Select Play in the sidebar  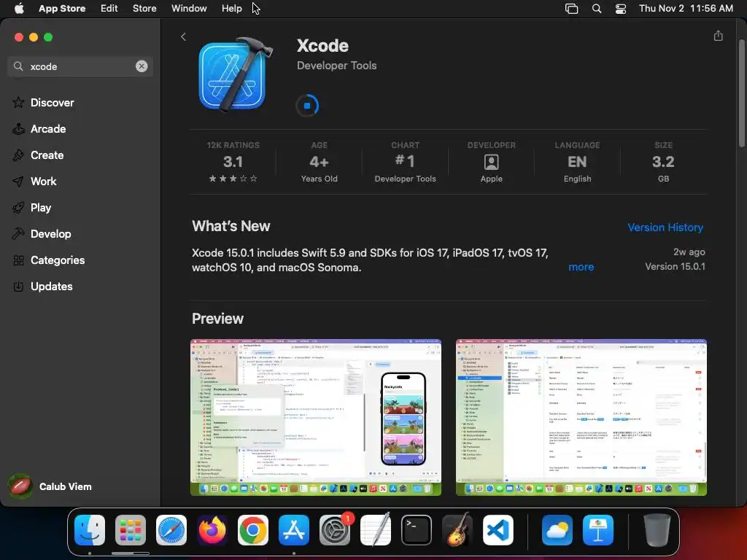coord(41,207)
